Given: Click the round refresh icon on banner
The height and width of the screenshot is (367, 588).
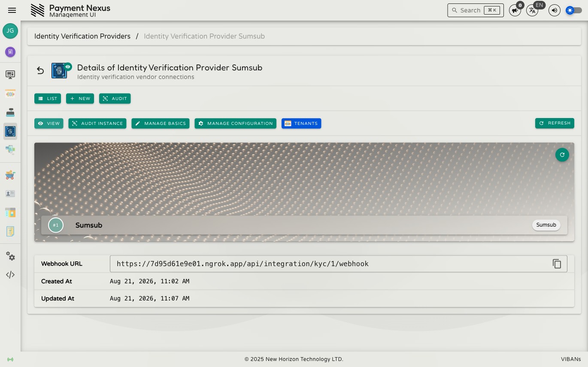Looking at the screenshot, I should (x=562, y=155).
